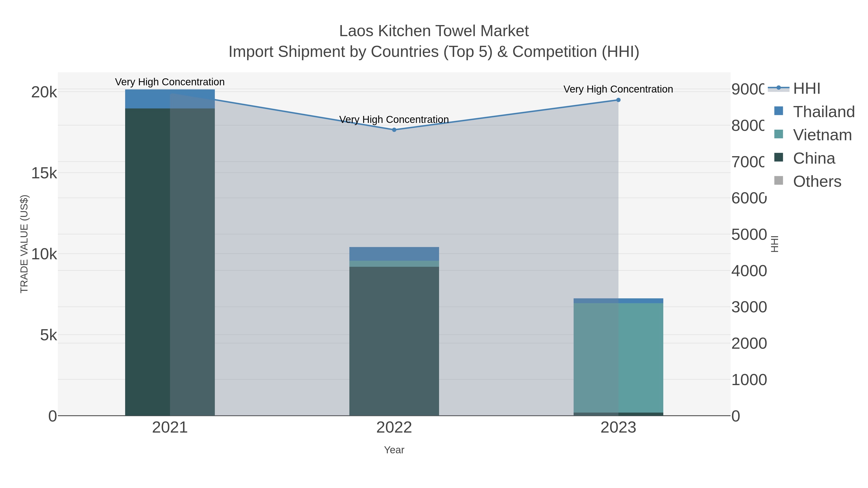Screen dimensions: 868x488
Task: Click the 2022 Thailand bar segment
Action: (394, 254)
